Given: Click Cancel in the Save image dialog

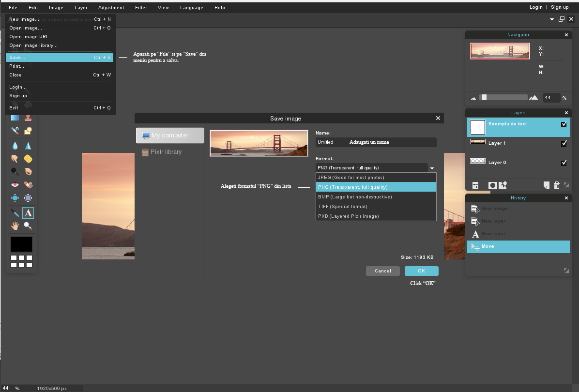Looking at the screenshot, I should pos(383,271).
